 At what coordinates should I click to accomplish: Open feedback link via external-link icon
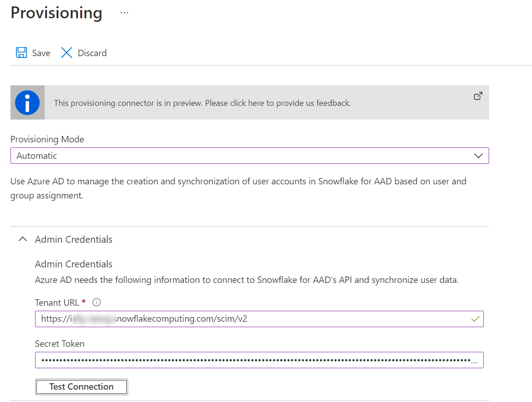pyautogui.click(x=478, y=96)
